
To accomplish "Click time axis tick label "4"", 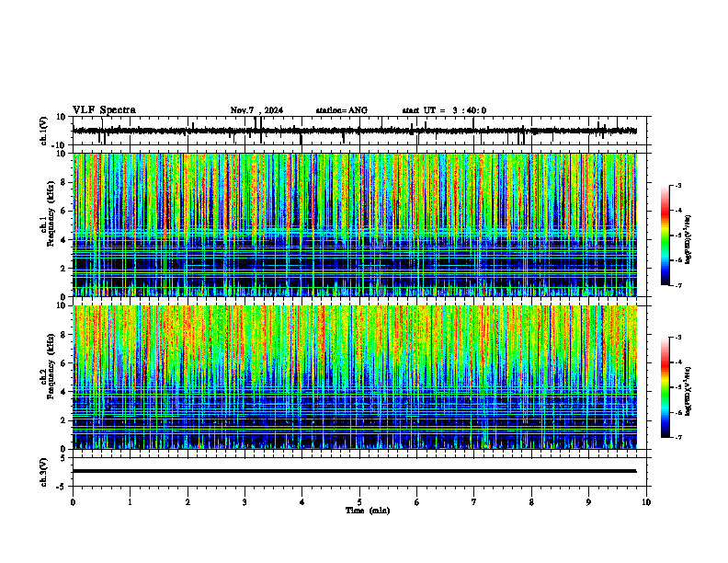I will tap(302, 502).
